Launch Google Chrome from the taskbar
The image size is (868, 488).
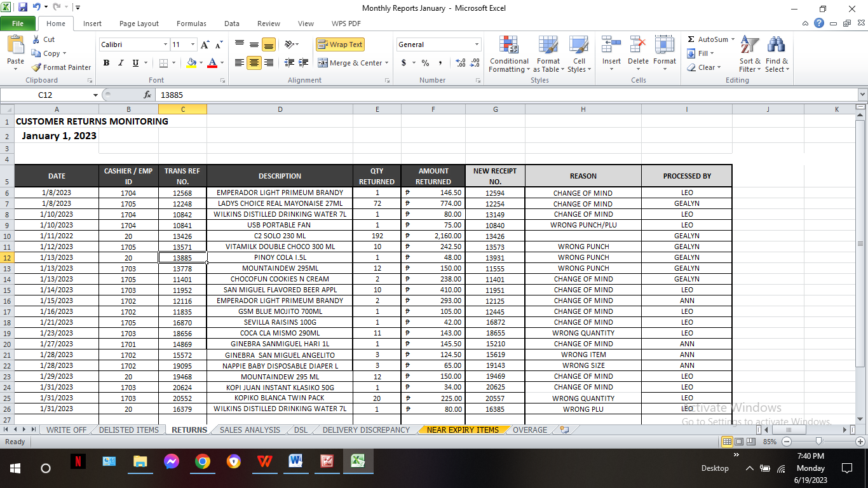click(x=203, y=461)
